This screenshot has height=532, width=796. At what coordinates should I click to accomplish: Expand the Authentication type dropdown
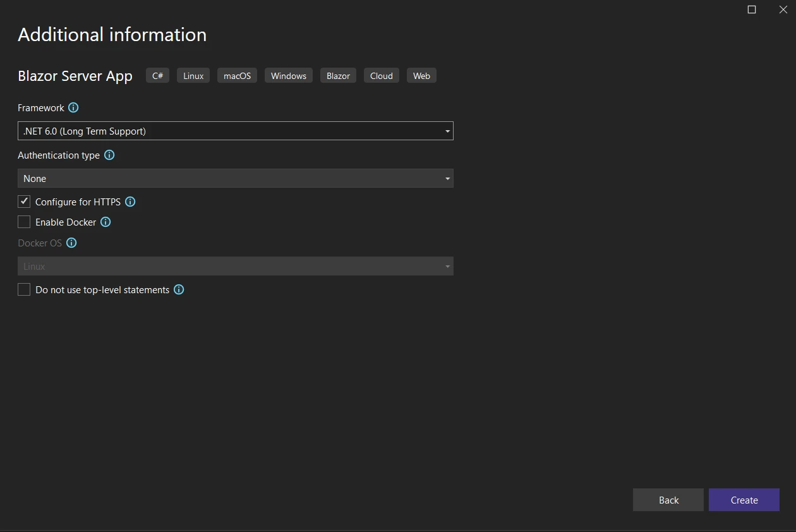pos(235,179)
